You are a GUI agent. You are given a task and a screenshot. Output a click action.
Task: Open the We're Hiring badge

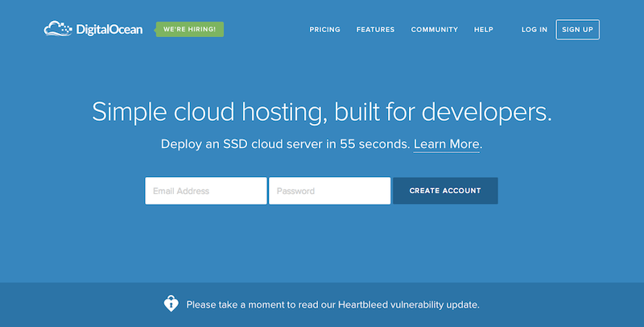click(x=189, y=29)
